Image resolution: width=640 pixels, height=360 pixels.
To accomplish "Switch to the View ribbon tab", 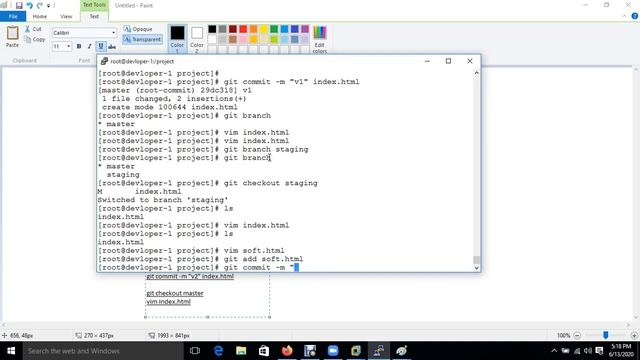I will click(66, 16).
